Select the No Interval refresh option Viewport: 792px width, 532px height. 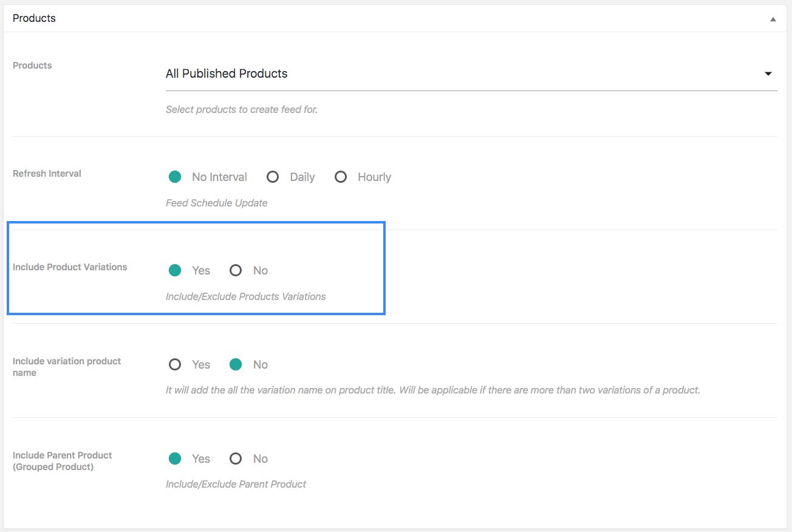(x=175, y=177)
